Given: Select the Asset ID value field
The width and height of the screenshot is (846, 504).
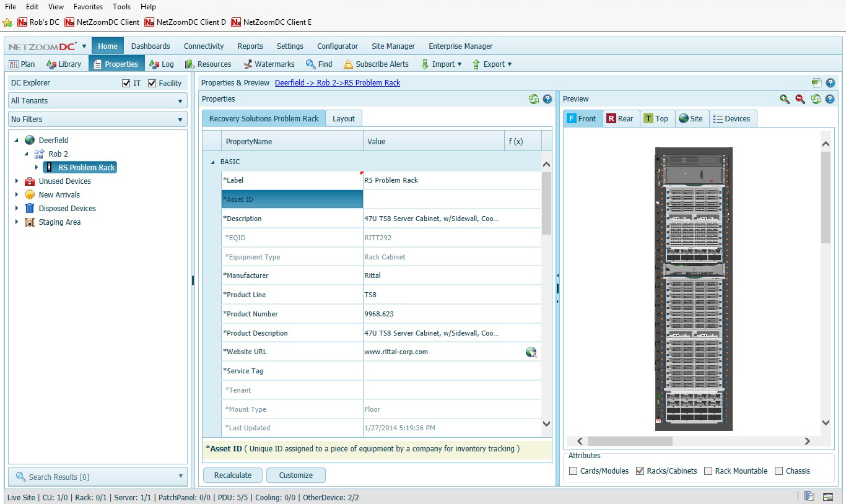Looking at the screenshot, I should point(434,199).
